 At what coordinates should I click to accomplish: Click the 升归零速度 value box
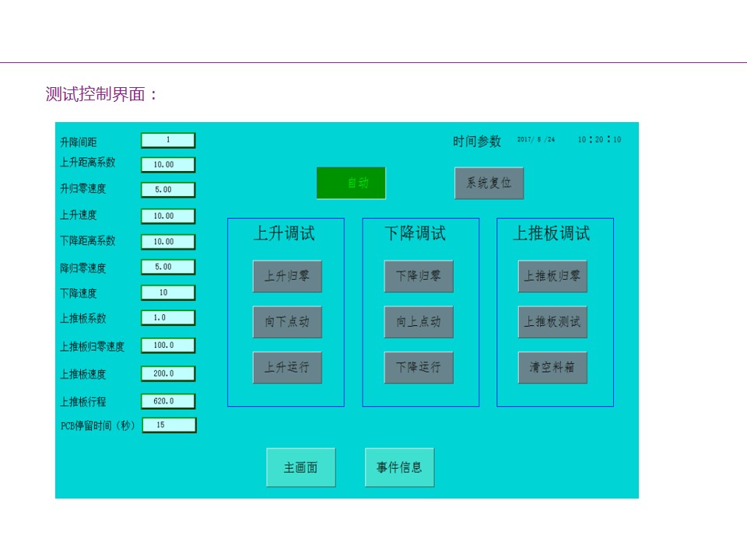(x=168, y=190)
